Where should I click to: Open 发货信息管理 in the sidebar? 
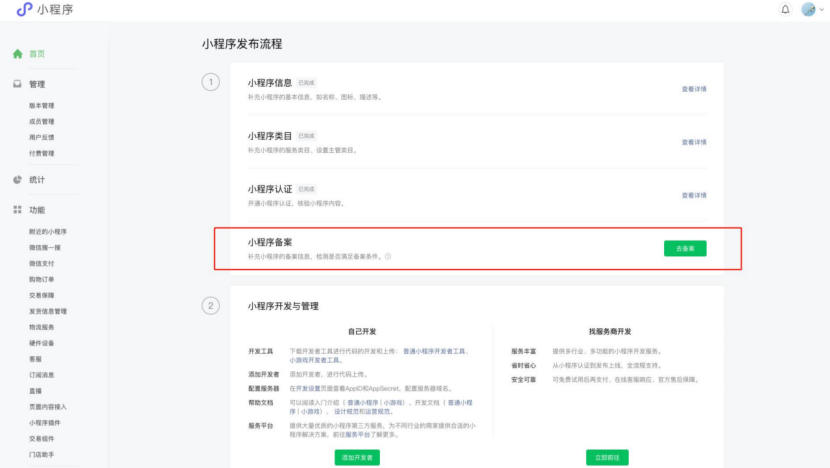48,311
